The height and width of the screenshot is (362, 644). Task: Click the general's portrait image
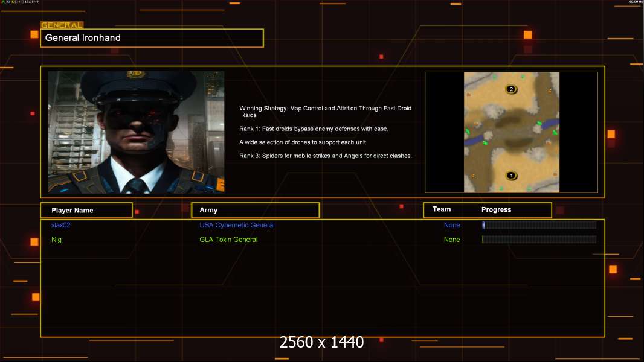(x=137, y=132)
